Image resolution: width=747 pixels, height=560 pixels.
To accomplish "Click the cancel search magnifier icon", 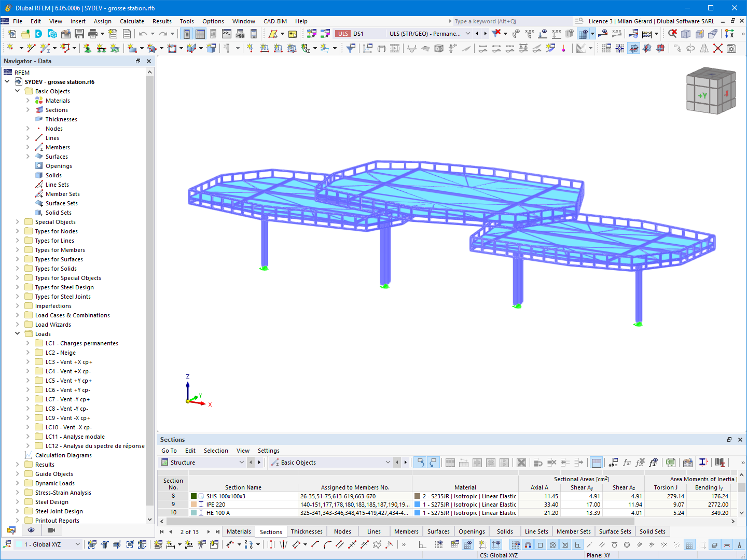I will [x=672, y=34].
